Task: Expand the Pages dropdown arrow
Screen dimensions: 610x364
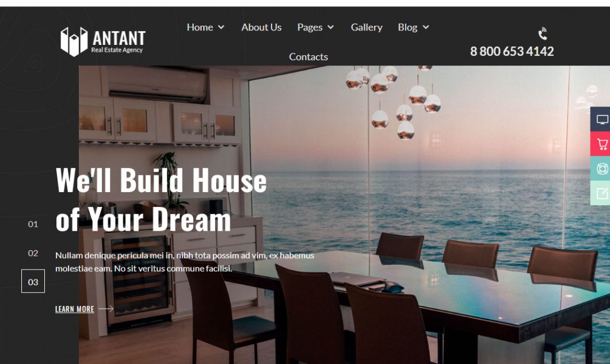Action: [x=331, y=27]
